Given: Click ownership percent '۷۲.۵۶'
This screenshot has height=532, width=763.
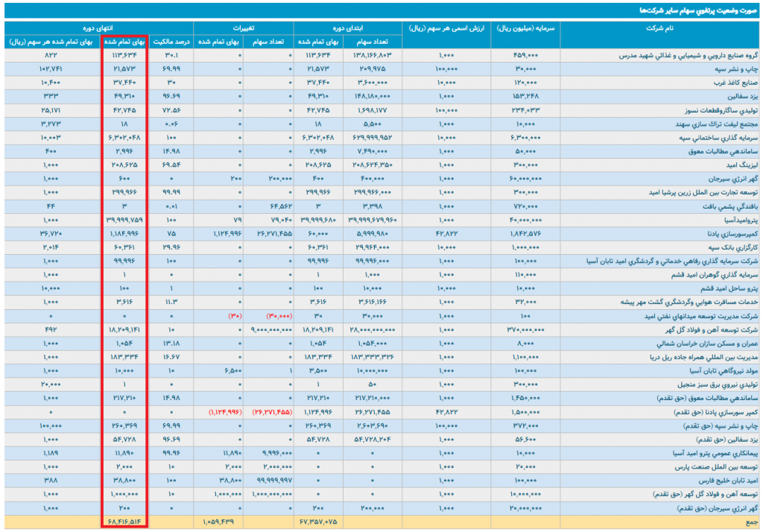Looking at the screenshot, I should pos(171,110).
